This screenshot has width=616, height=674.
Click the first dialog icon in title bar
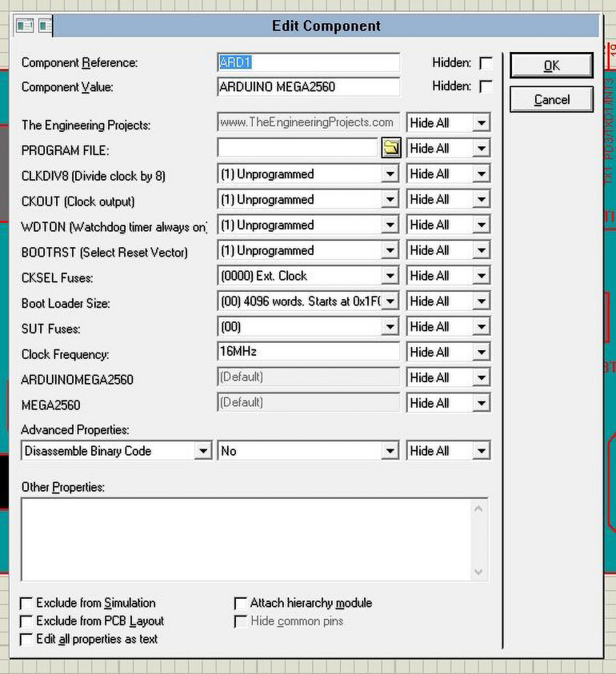[25, 26]
